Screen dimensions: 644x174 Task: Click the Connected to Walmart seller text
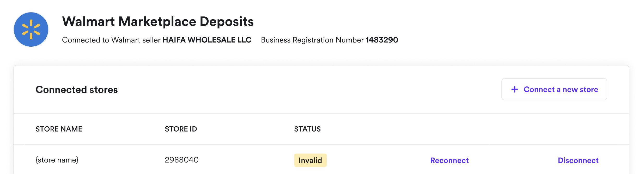[x=111, y=40]
